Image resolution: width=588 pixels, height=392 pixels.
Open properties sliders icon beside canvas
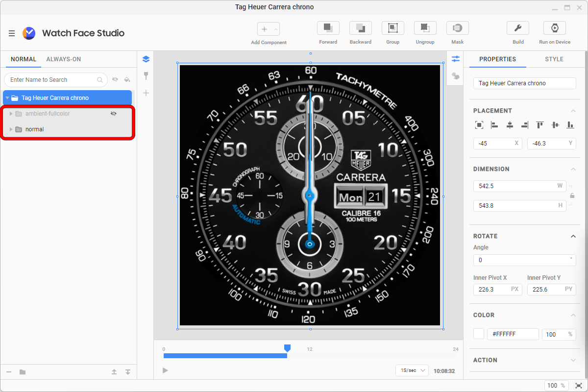tap(456, 59)
